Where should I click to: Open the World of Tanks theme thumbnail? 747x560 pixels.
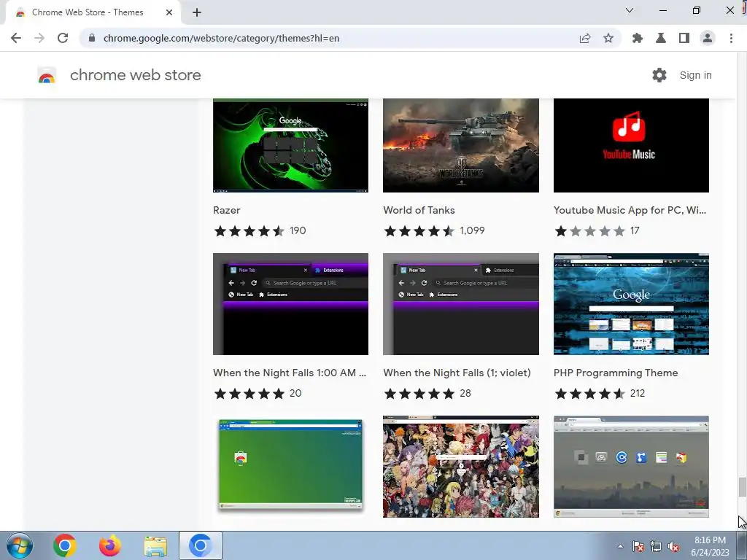click(461, 145)
